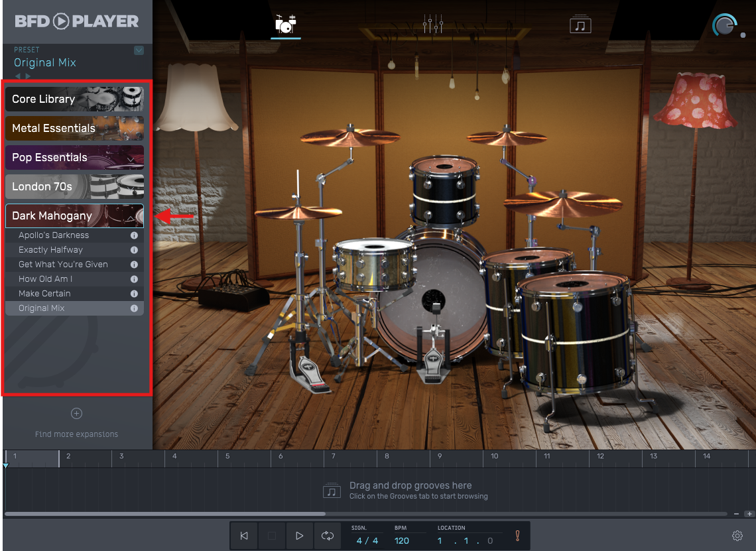
Task: Open the preset dropdown menu arrow
Action: pyautogui.click(x=139, y=50)
